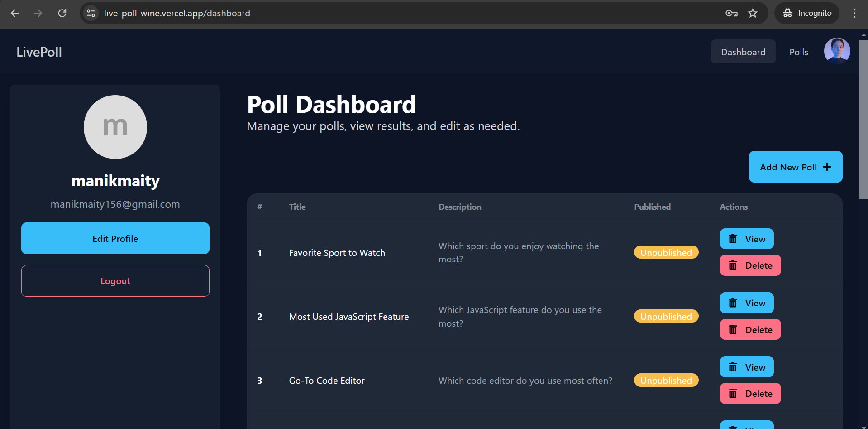
Task: Click the site information icon in address bar
Action: pyautogui.click(x=91, y=13)
